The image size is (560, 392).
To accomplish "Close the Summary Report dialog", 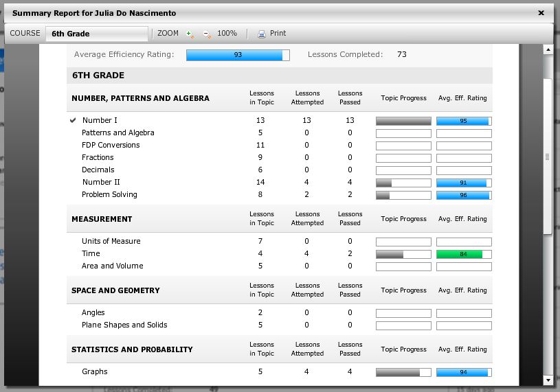I will [541, 13].
